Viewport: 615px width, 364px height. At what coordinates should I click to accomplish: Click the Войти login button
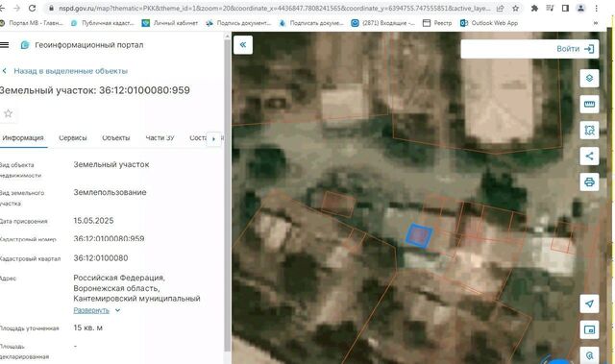(x=575, y=49)
